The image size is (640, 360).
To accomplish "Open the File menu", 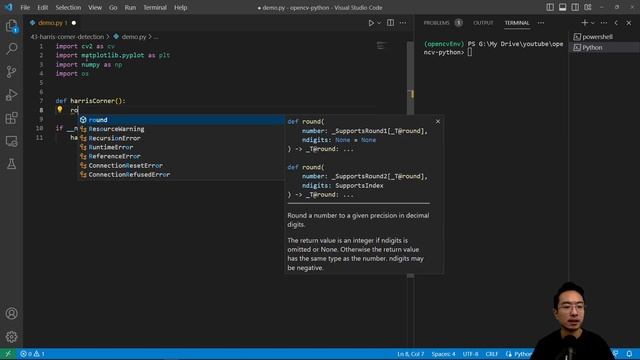I will coord(25,7).
